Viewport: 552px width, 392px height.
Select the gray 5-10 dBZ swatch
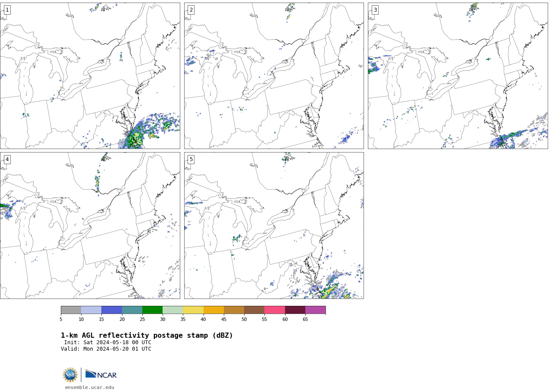pyautogui.click(x=71, y=310)
